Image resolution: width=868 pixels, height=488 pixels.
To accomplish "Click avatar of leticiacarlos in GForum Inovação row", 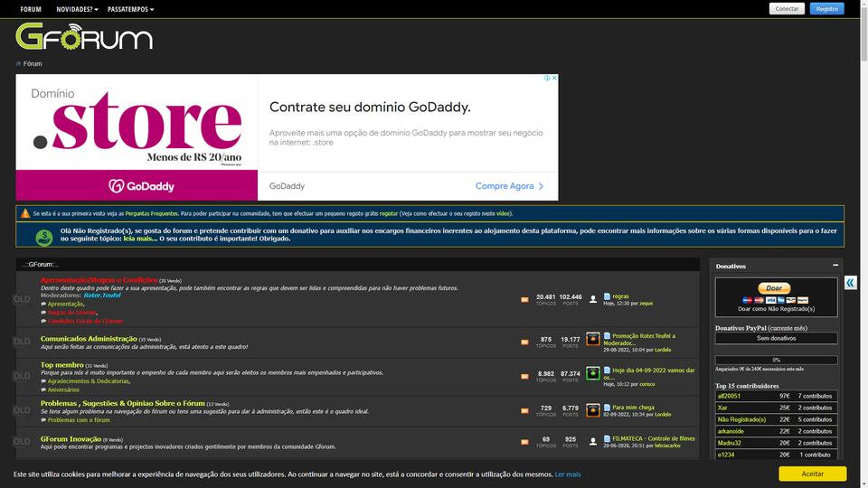I will click(x=593, y=442).
